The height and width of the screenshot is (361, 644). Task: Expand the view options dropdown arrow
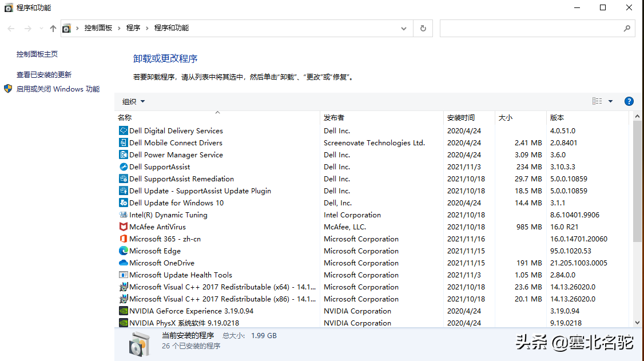(x=610, y=101)
